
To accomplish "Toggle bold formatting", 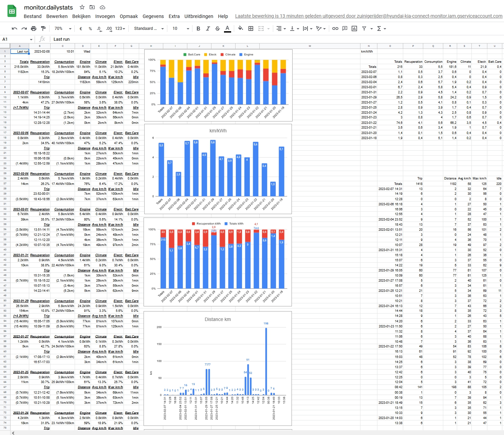I will pos(199,29).
